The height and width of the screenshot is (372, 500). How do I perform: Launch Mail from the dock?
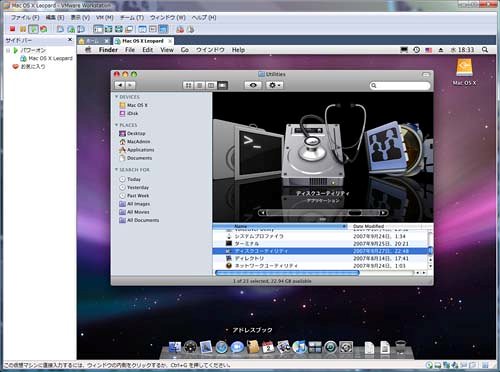click(x=206, y=347)
